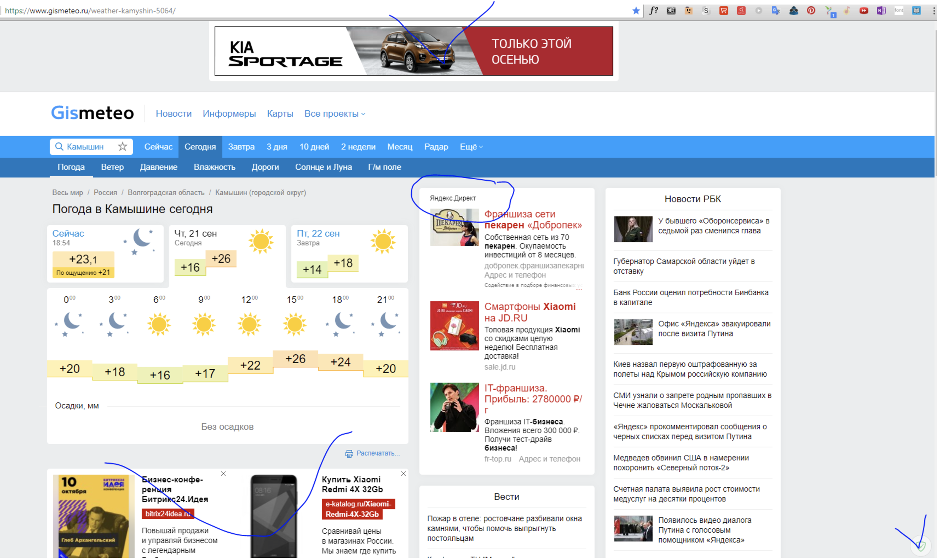Open the OneNote clipper extension
This screenshot has height=560, width=938.
click(x=881, y=11)
